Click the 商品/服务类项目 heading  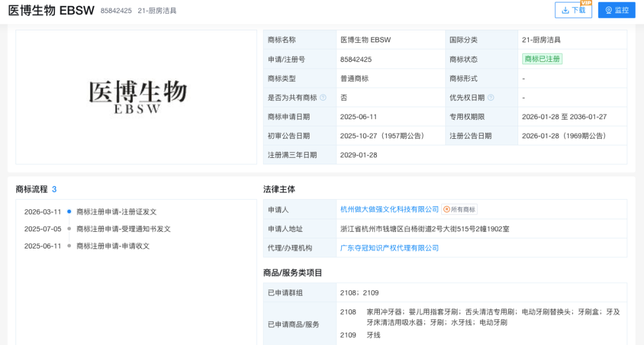click(293, 273)
